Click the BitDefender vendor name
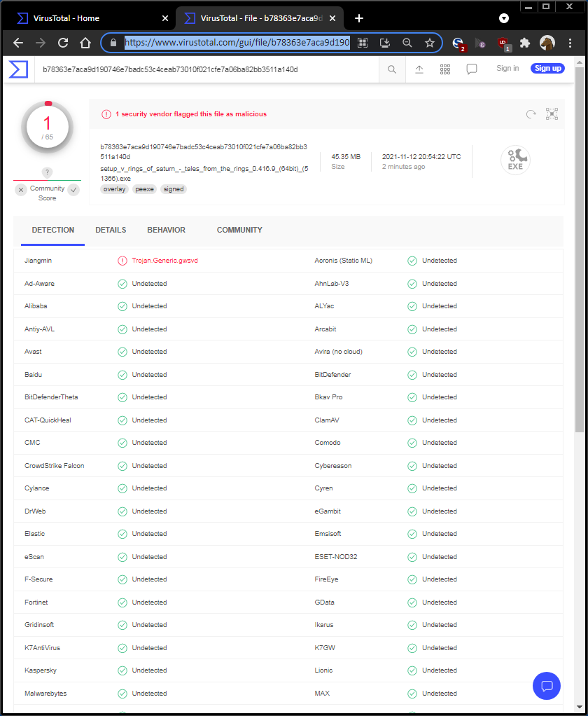The width and height of the screenshot is (588, 716). [x=333, y=375]
